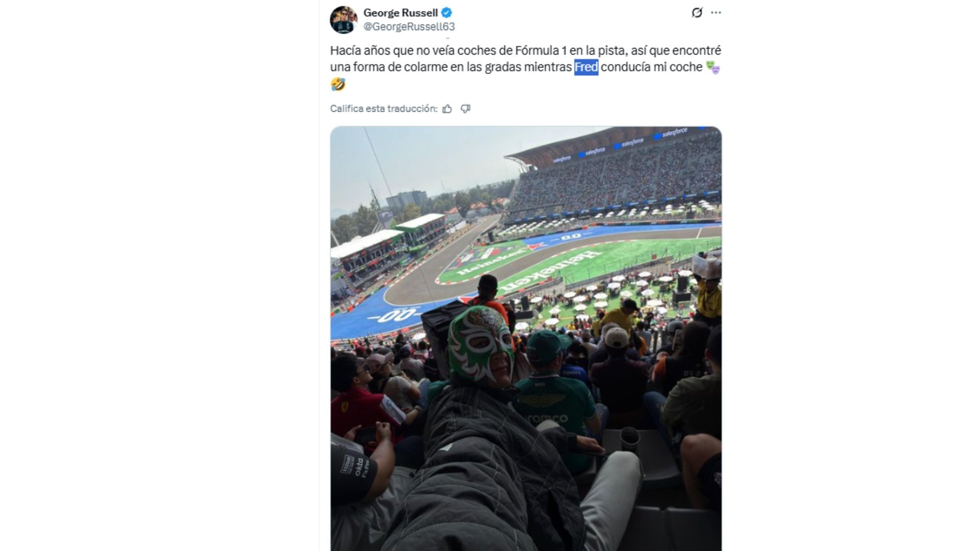The height and width of the screenshot is (551, 980).
Task: Click the green luchador mask in the photo
Action: (480, 342)
